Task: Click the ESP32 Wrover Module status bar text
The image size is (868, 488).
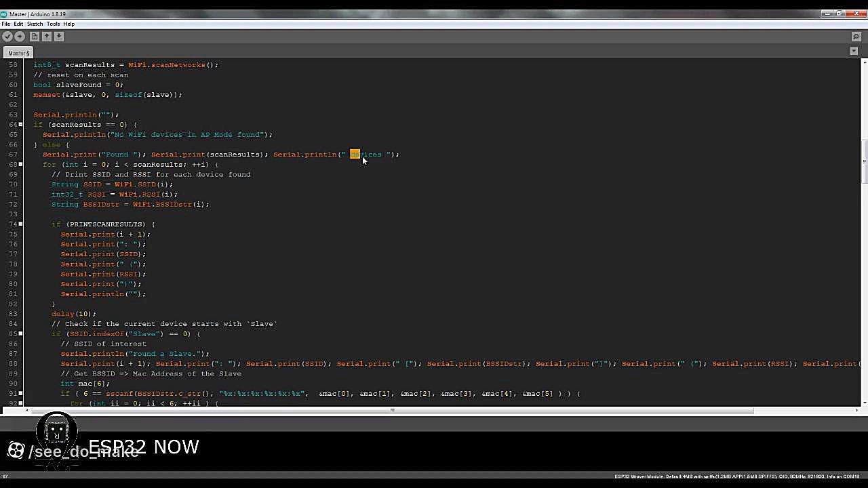Action: tap(737, 476)
